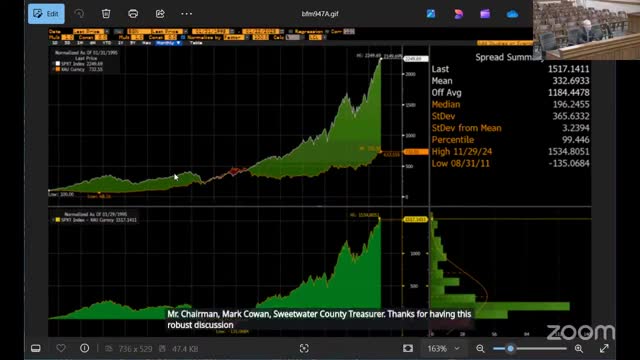Click the zoom slider handle

[511, 349]
